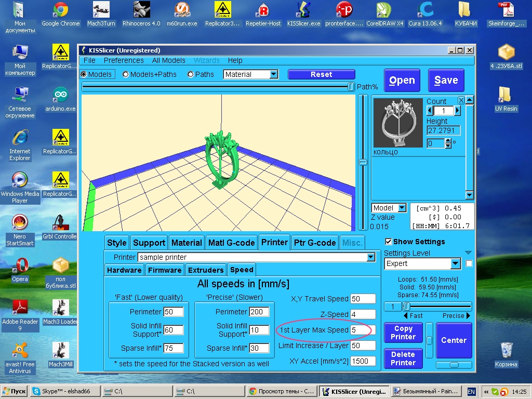Click the Copy Printer button
Viewport: 532px width, 399px height.
click(x=403, y=332)
